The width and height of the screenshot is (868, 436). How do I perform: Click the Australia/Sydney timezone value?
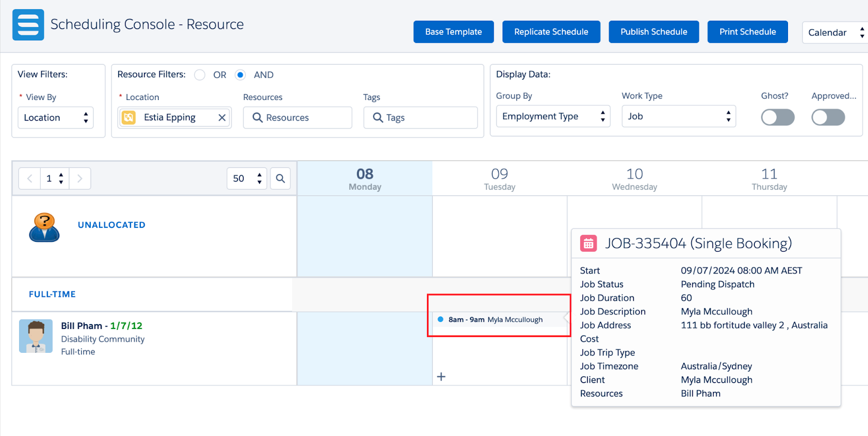(716, 366)
